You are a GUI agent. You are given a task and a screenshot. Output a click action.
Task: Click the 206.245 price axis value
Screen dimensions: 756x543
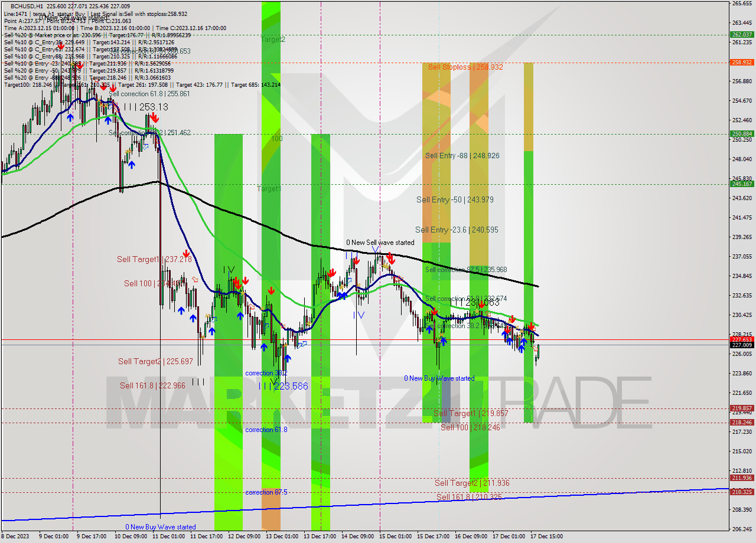click(742, 529)
